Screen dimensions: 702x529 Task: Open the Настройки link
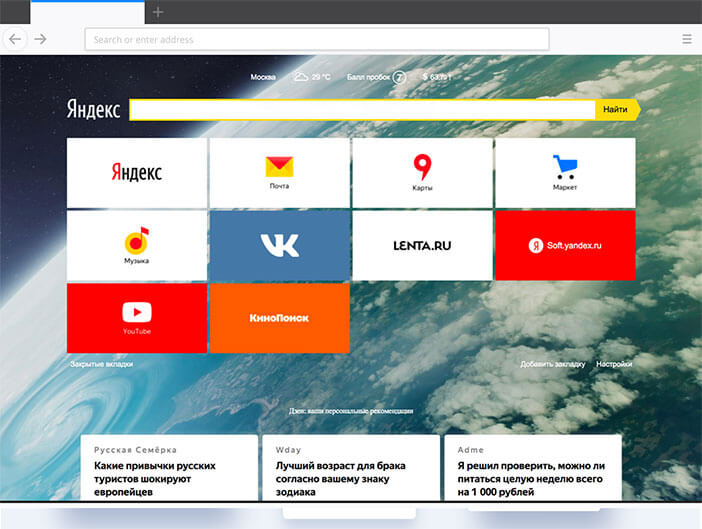pos(614,364)
